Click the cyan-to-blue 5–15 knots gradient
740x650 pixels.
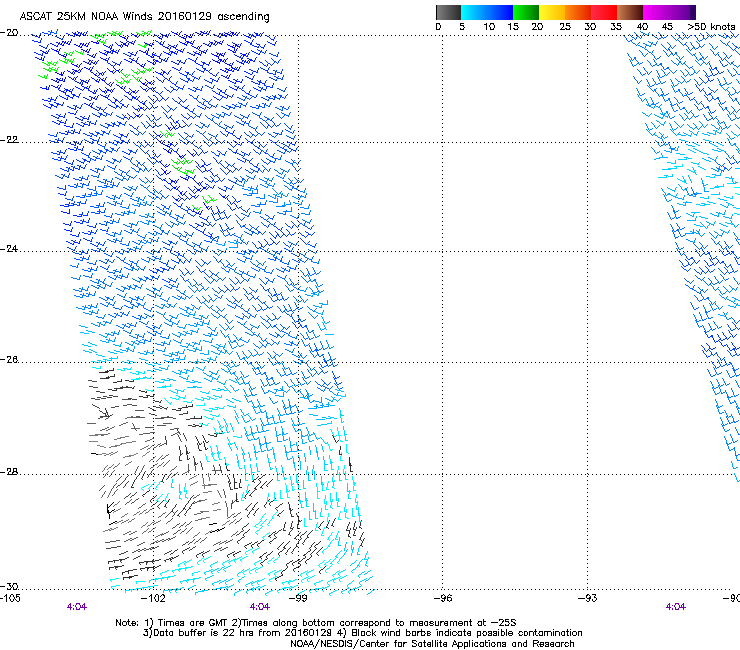tap(487, 12)
